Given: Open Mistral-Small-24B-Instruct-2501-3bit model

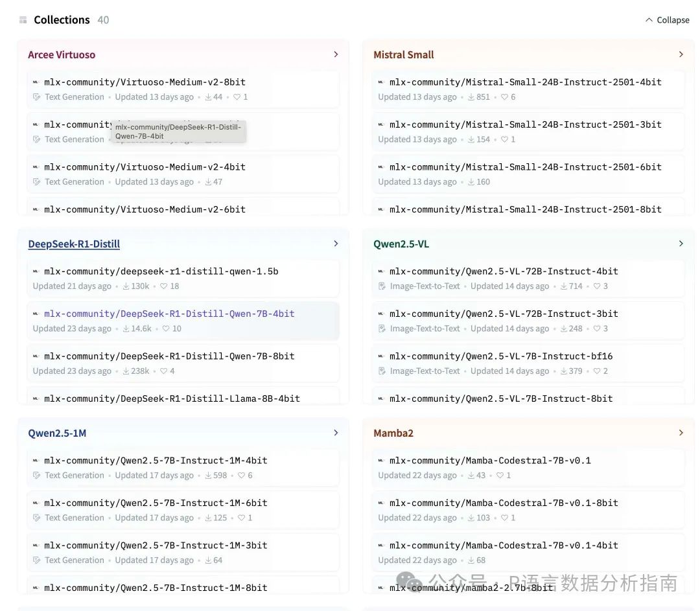Looking at the screenshot, I should click(x=528, y=132).
